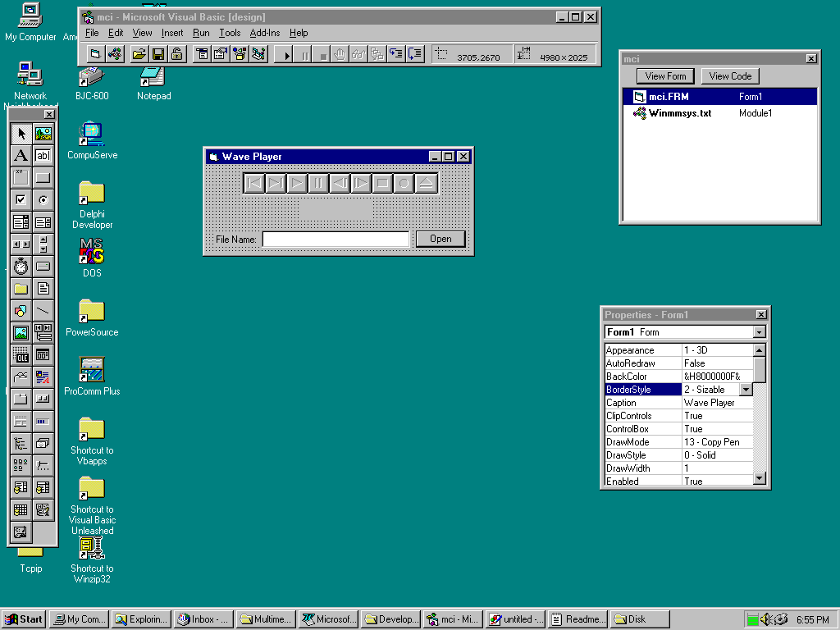Screen dimensions: 840x630
Task: Pick the Timer control in the toolbox
Action: (21, 266)
